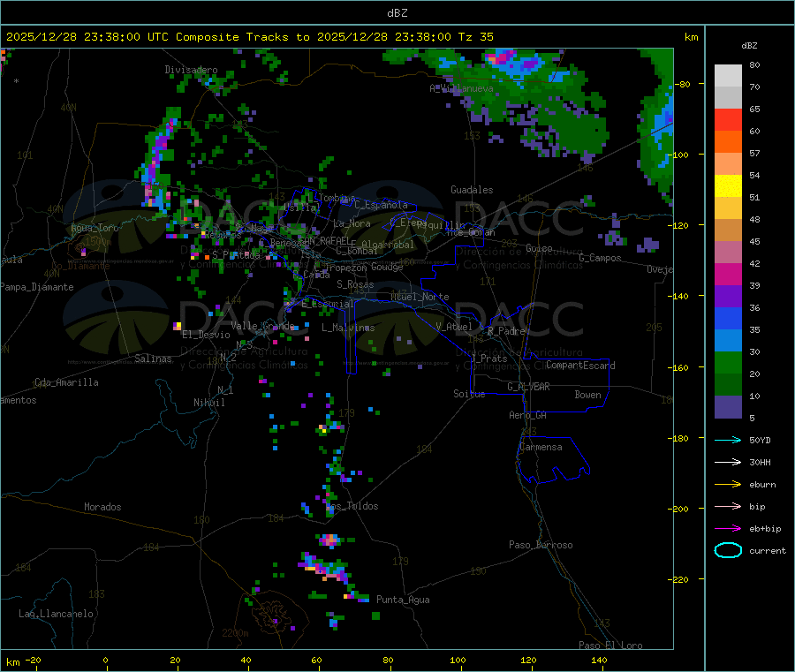Click the 'km' label at bottom left
The width and height of the screenshot is (795, 672).
click(13, 662)
